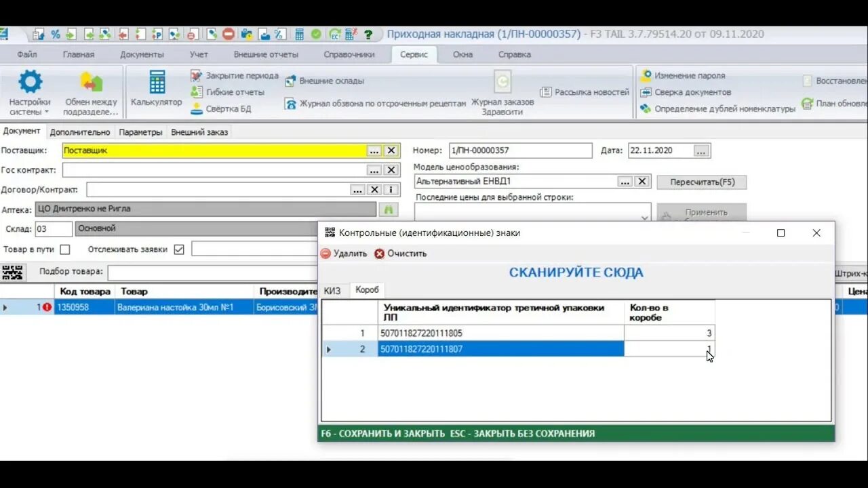Run Определение дублей номенклатуры
Screen dimensions: 868x488
coord(726,108)
